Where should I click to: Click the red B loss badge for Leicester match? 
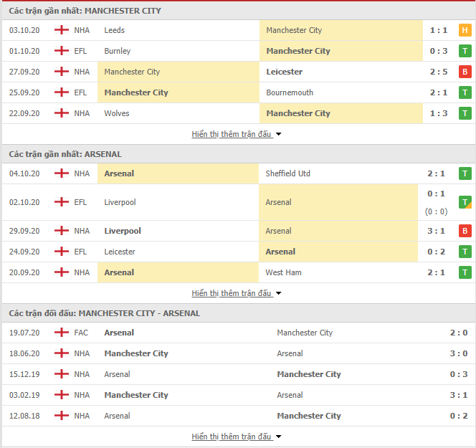point(465,72)
